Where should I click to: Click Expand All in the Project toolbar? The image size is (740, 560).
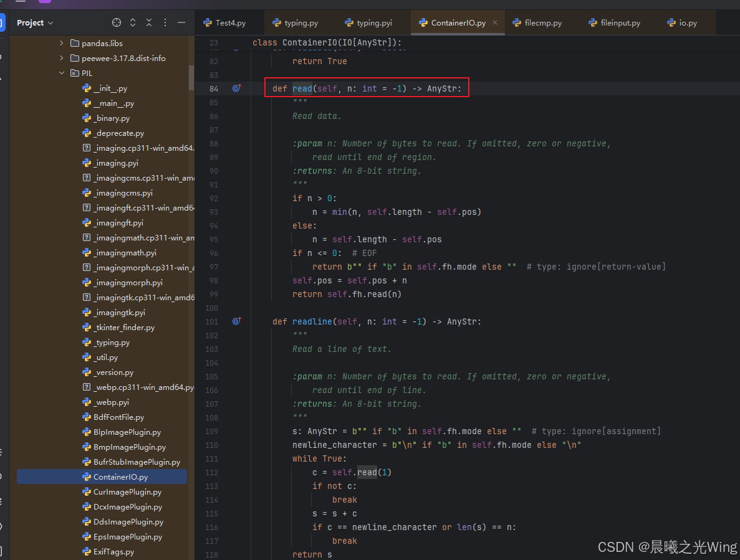(x=133, y=22)
